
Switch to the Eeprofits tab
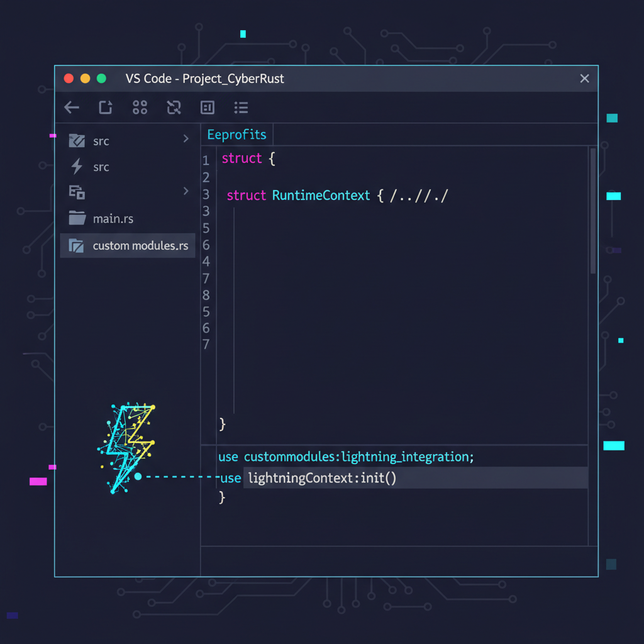tap(236, 134)
